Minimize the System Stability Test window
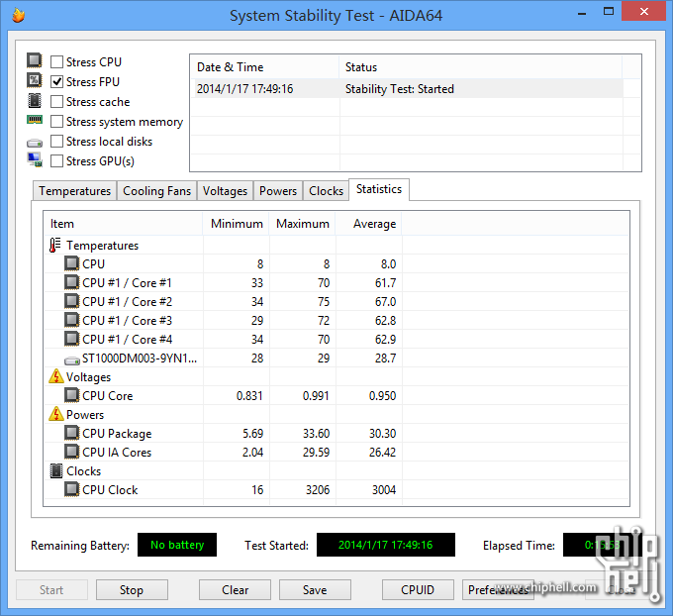This screenshot has height=616, width=673. pyautogui.click(x=582, y=13)
